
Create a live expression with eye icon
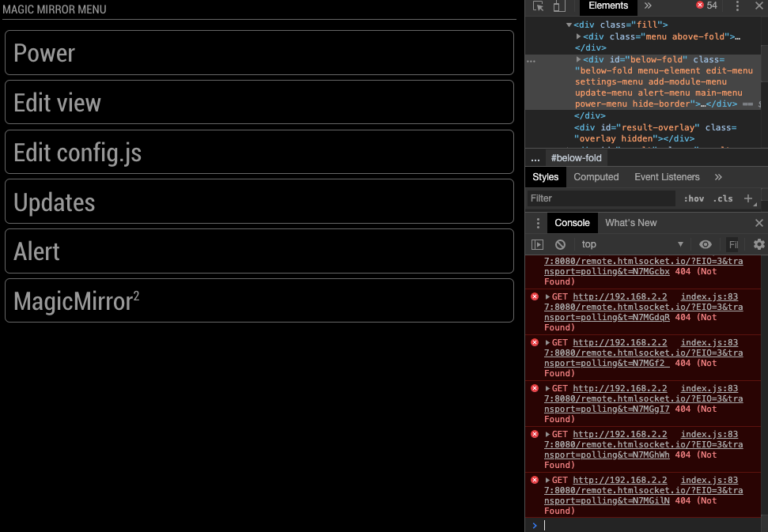[706, 244]
